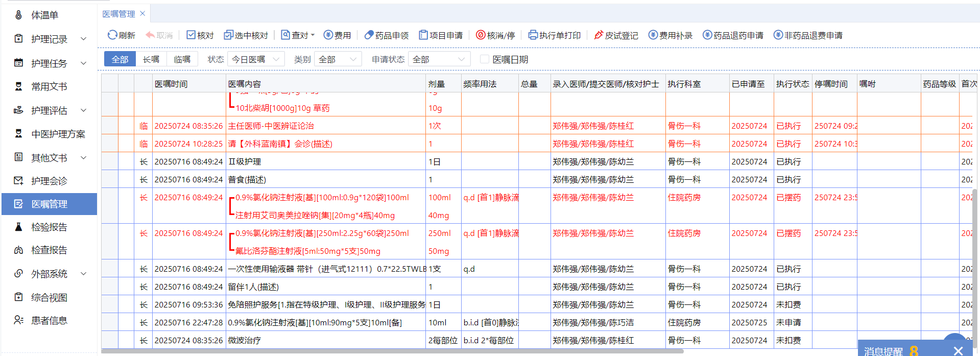Click the 检验报告 flask icon
The height and width of the screenshot is (356, 980).
point(18,227)
